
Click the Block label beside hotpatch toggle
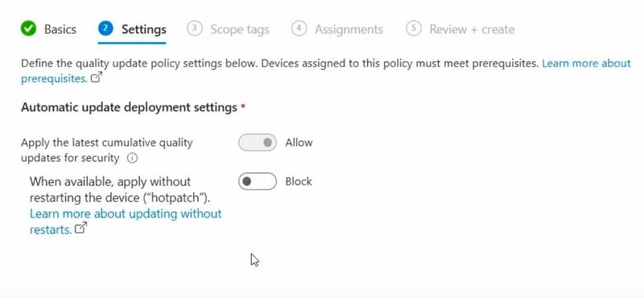pos(299,181)
